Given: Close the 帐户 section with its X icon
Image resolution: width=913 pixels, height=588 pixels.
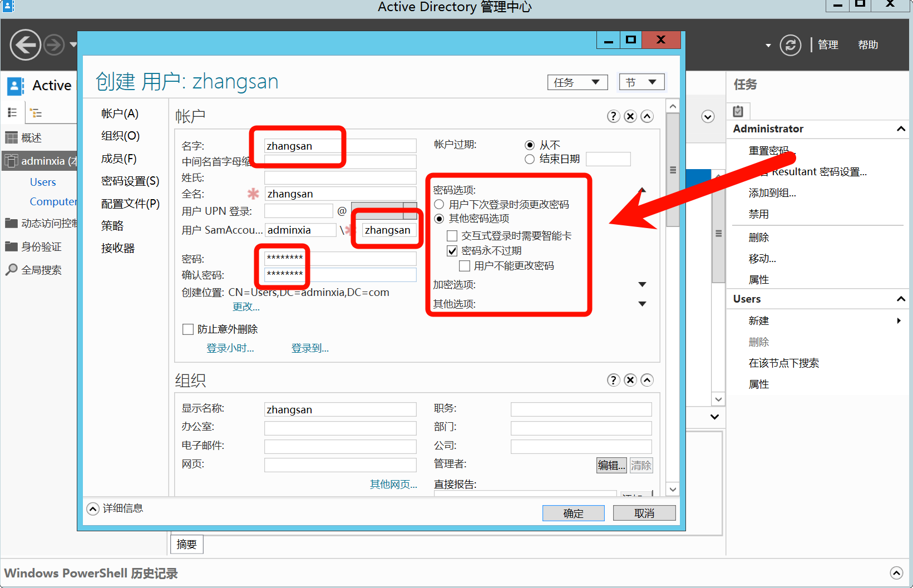Looking at the screenshot, I should point(630,116).
